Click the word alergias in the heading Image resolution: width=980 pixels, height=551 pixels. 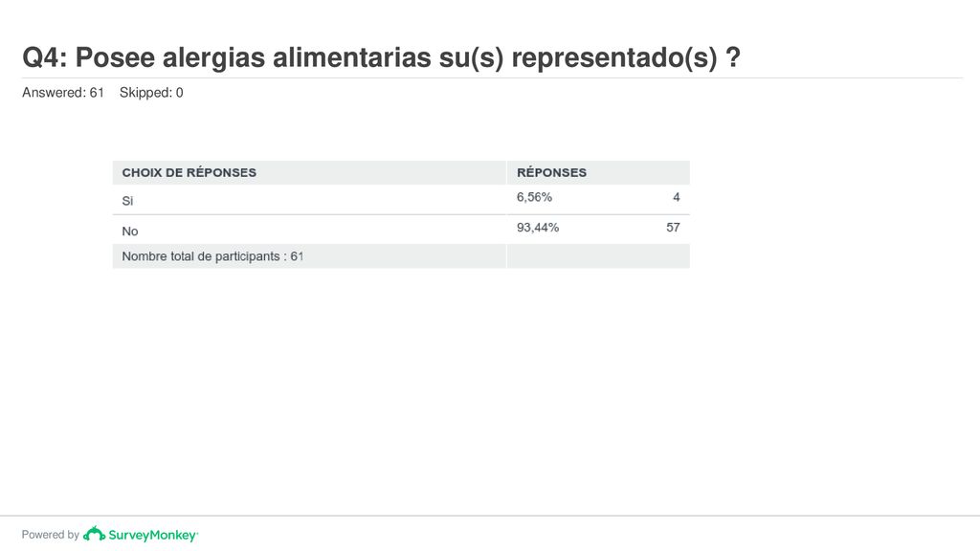click(x=213, y=58)
